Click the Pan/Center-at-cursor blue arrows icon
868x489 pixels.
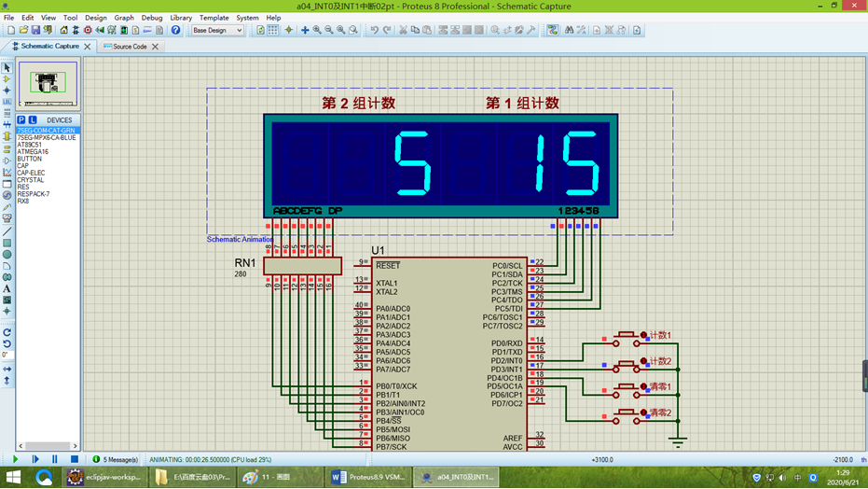click(305, 30)
